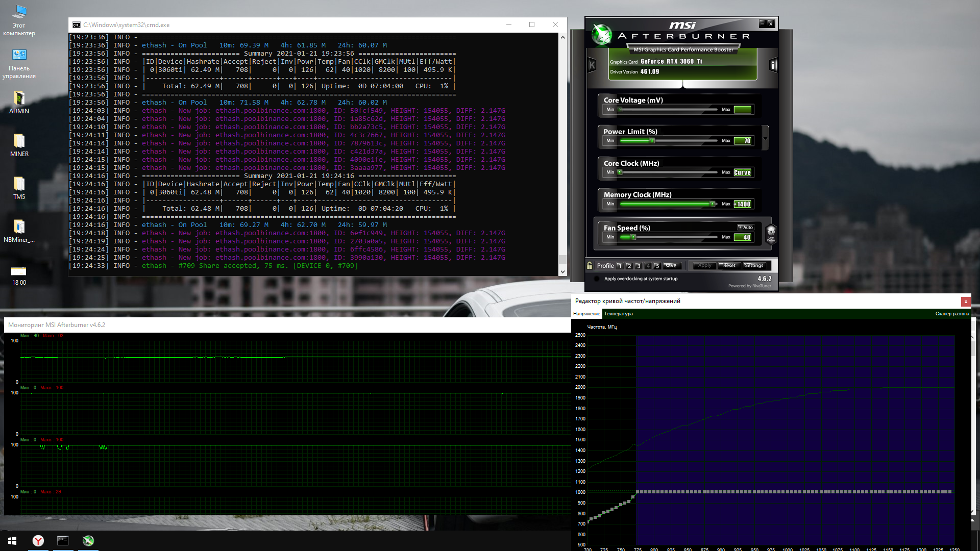The image size is (980, 551).
Task: Open the Панель управления desktop icon
Action: pyautogui.click(x=19, y=64)
